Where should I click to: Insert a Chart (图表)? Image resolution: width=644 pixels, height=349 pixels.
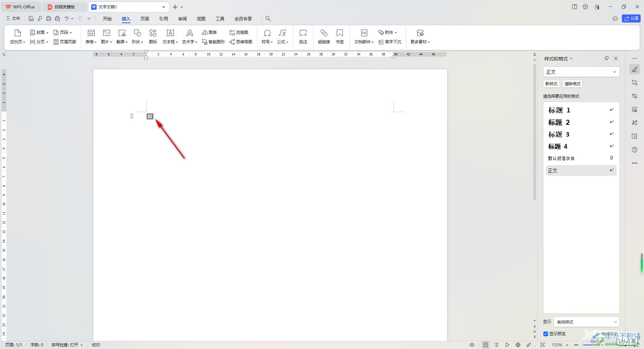[x=209, y=33]
